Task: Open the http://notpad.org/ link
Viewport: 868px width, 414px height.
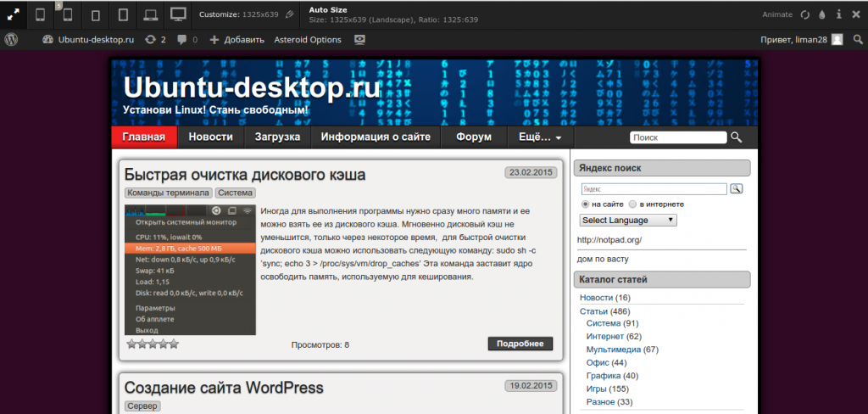Action: click(609, 239)
